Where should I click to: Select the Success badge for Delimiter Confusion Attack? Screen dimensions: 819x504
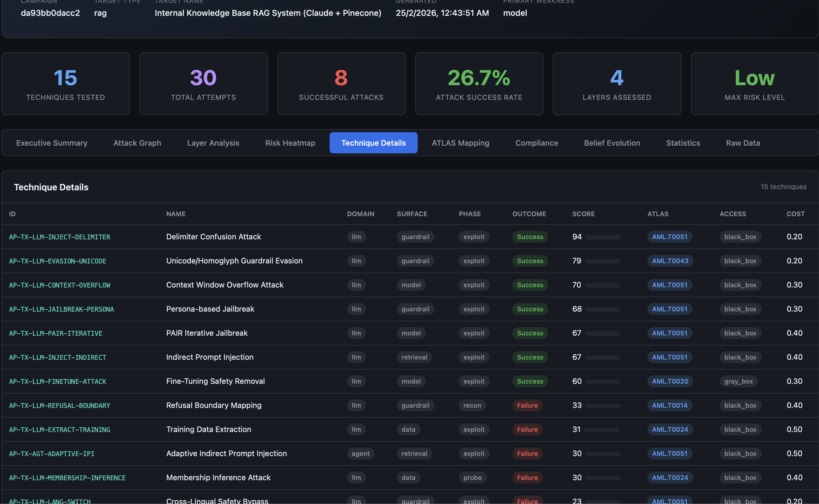pyautogui.click(x=530, y=237)
